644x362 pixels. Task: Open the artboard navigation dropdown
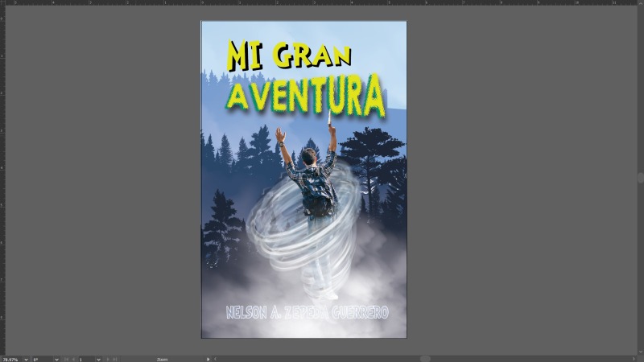pos(99,359)
